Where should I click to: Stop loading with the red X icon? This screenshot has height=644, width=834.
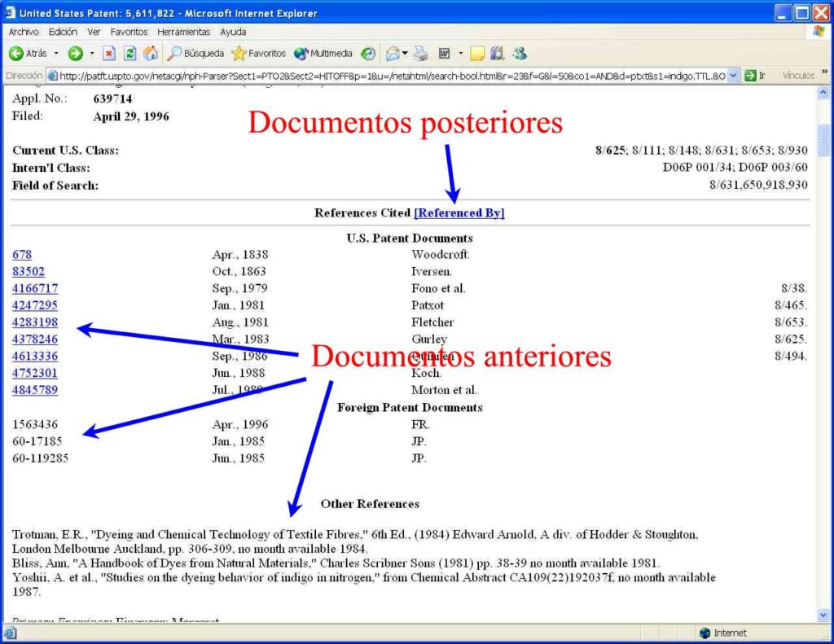[108, 53]
